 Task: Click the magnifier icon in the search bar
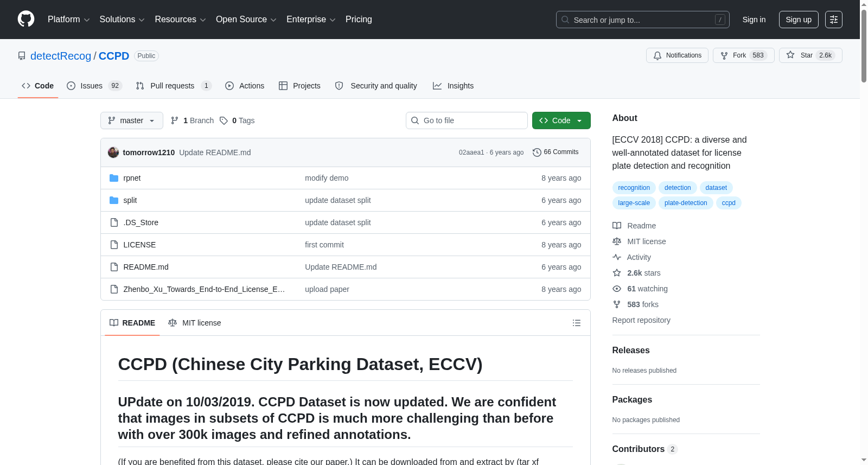point(565,20)
